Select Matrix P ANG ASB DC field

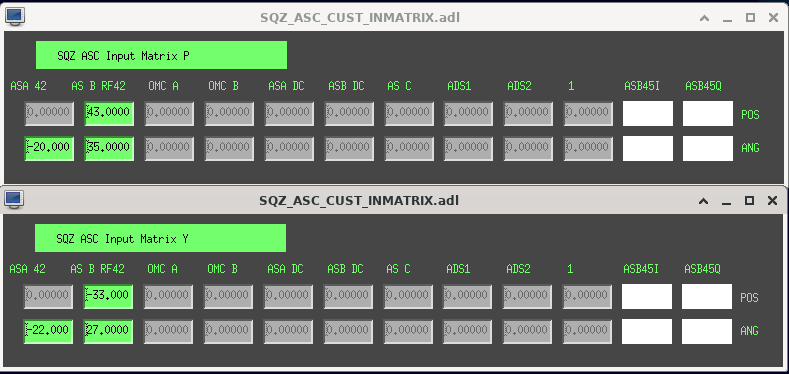click(x=349, y=148)
